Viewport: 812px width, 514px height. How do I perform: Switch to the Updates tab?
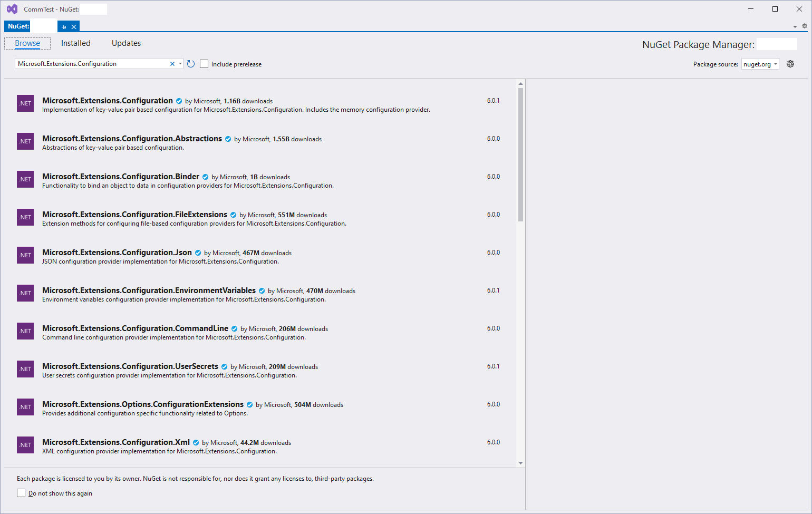click(127, 43)
